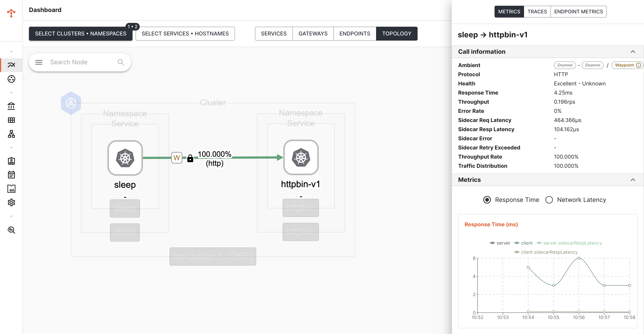Screen dimensions: 644x334
Task: Collapse the Metrics section chevron
Action: coord(633,180)
